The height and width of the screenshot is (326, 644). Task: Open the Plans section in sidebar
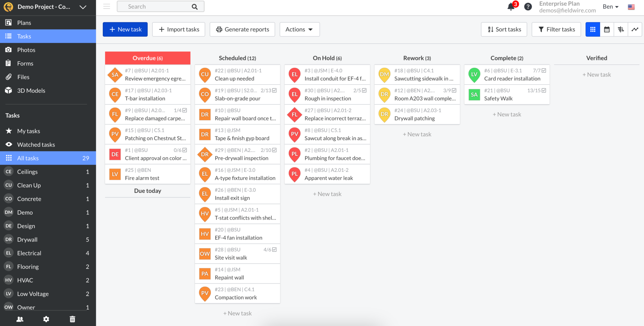[x=24, y=22]
